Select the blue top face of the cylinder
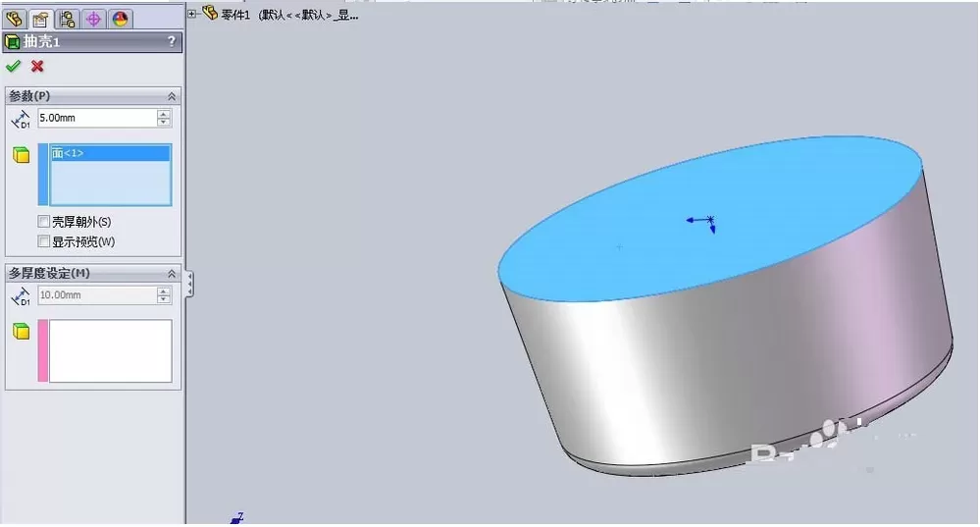Image resolution: width=980 pixels, height=527 pixels. tap(709, 219)
